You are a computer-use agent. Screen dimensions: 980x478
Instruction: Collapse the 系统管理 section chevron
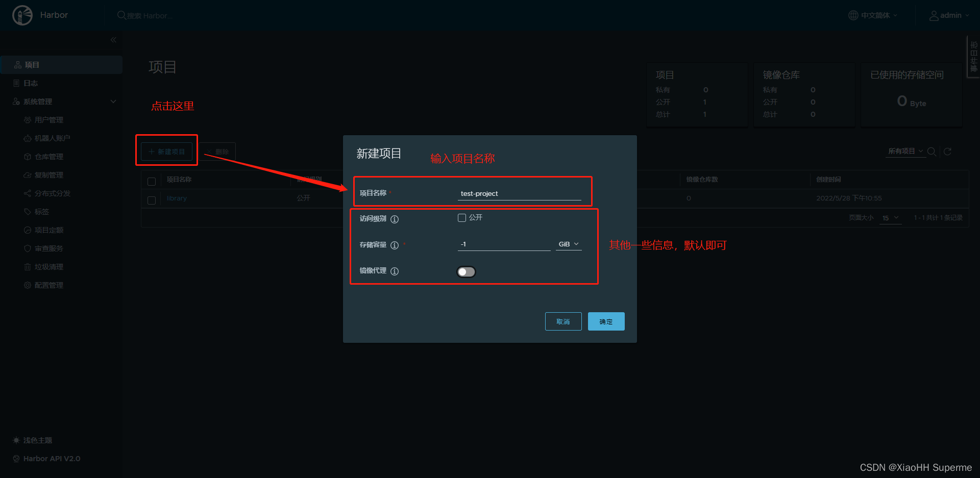(113, 102)
